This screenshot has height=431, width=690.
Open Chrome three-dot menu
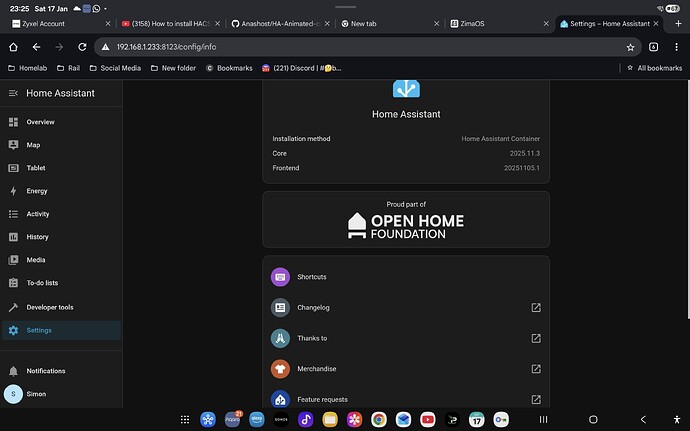(676, 47)
